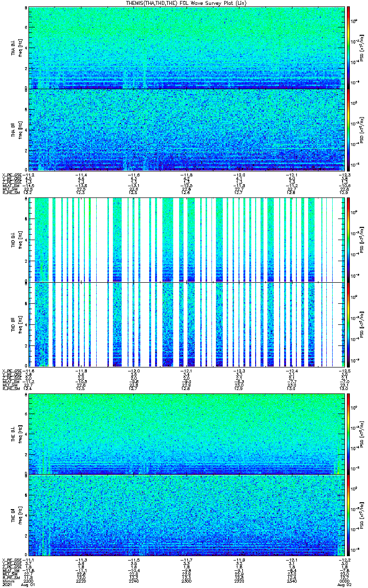Click the PSD [nT²/Hz] label of the bottom THE B∥ panel
Image resolution: width=368 pixels, height=588 pixels.
361,515
